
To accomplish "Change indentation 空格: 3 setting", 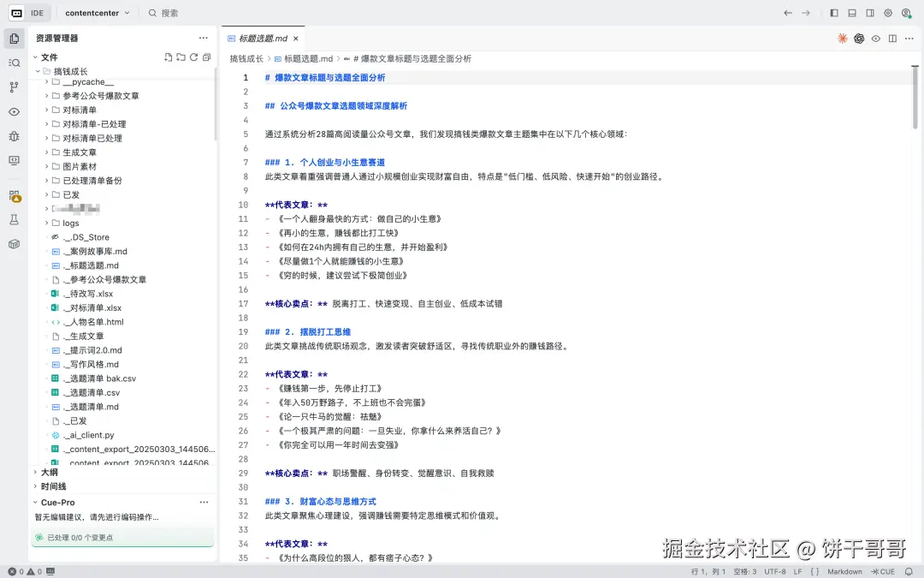I will point(745,571).
